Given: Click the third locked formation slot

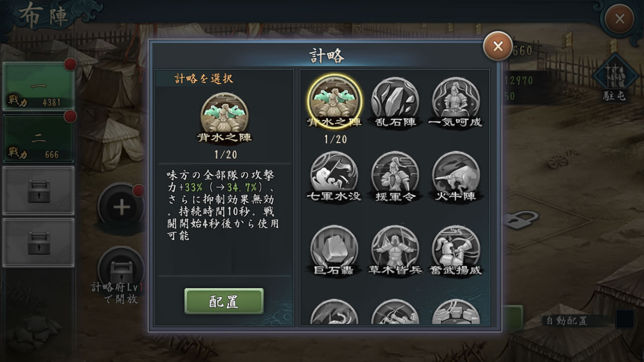Looking at the screenshot, I should pos(38,191).
